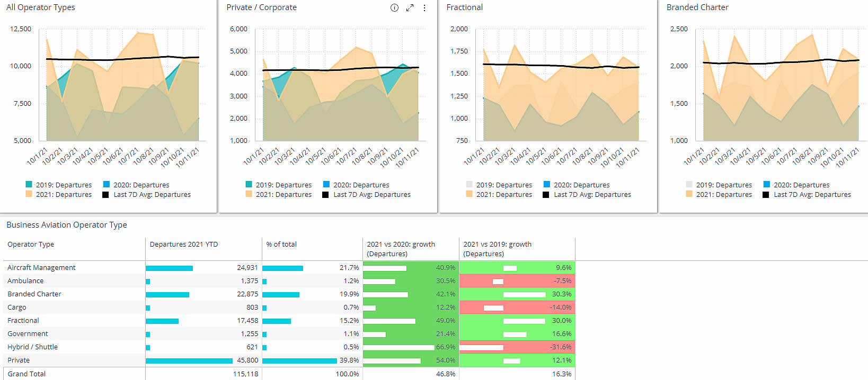Click the 2021: Departures legend swatch in Fractional
868x380 pixels.
[469, 194]
